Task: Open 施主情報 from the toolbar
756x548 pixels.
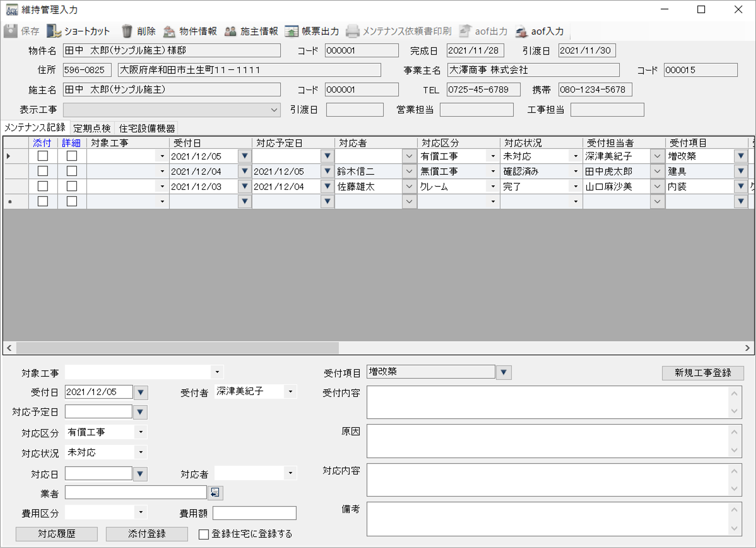Action: click(x=230, y=31)
